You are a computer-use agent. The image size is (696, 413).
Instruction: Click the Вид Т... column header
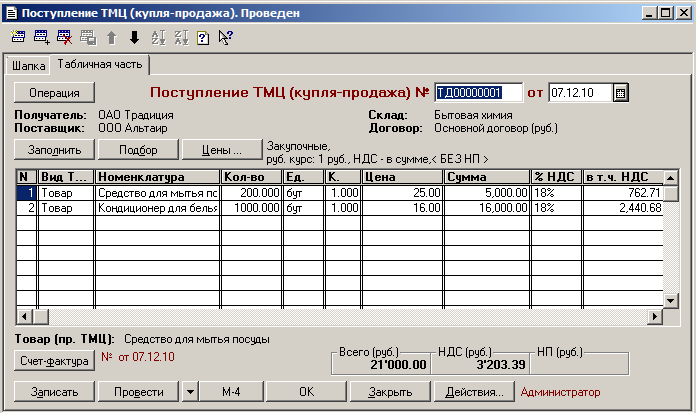66,177
